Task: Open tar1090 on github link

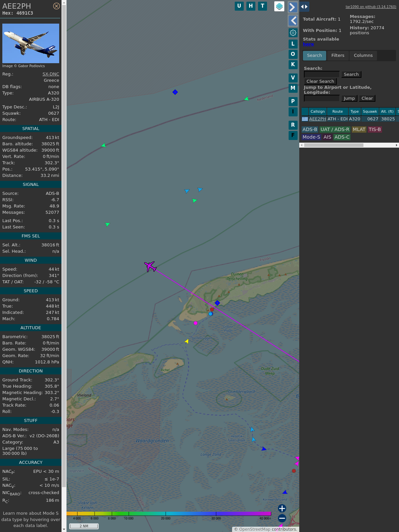Action: click(371, 7)
